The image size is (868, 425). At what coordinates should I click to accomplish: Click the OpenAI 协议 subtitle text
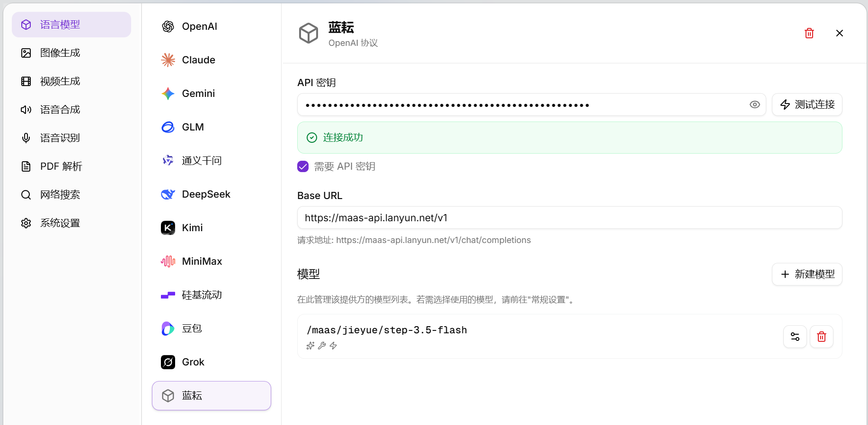pyautogui.click(x=353, y=43)
